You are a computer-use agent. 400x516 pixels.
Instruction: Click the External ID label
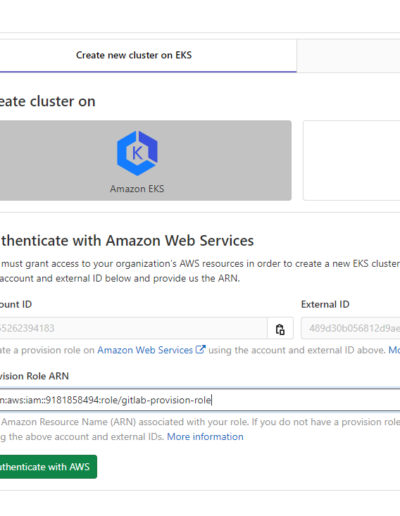325,304
